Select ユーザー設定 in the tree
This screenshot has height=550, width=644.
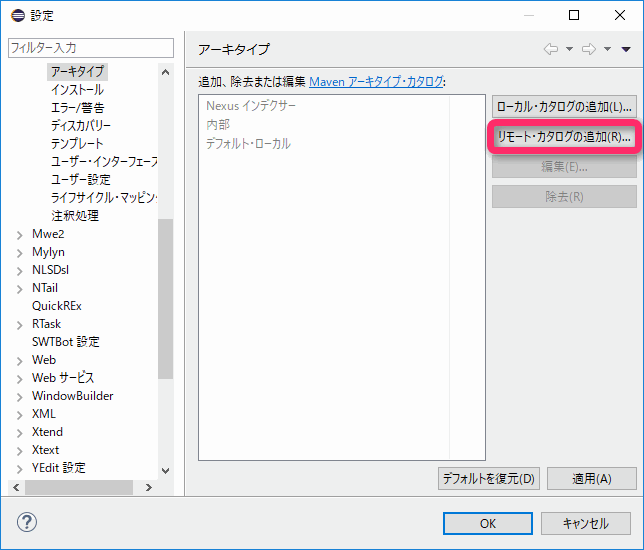(80, 179)
